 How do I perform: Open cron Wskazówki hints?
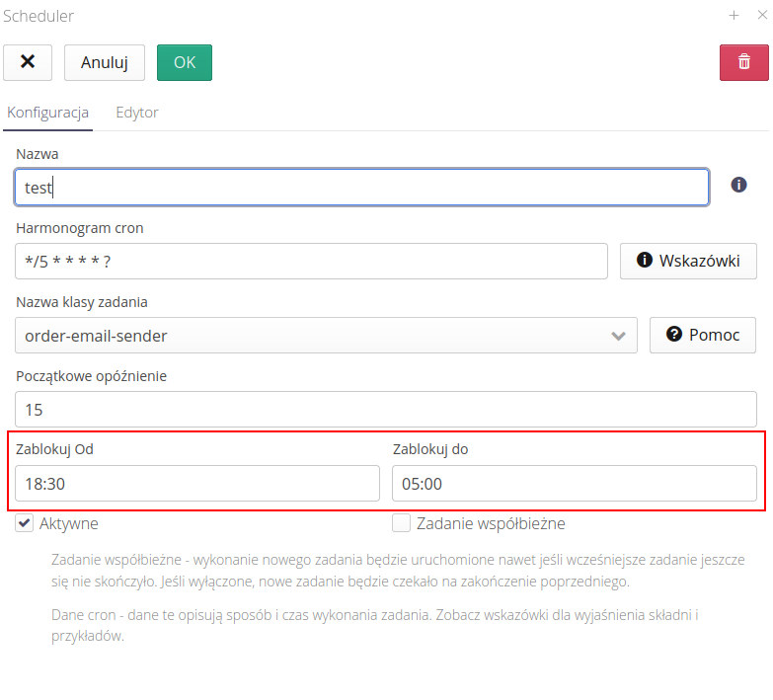(688, 261)
